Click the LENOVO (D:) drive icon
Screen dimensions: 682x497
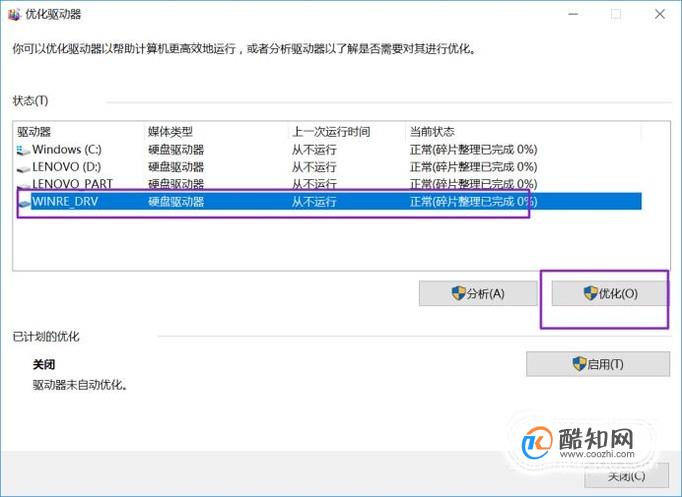pos(23,168)
